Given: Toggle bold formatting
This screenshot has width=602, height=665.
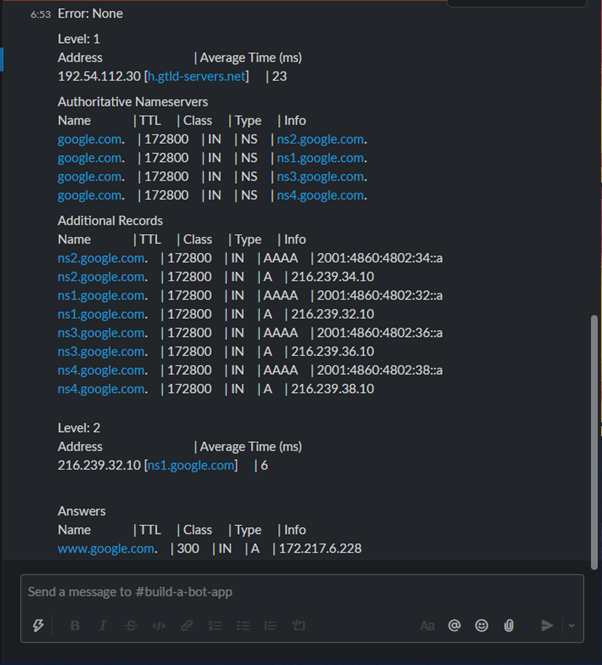Looking at the screenshot, I should point(75,626).
